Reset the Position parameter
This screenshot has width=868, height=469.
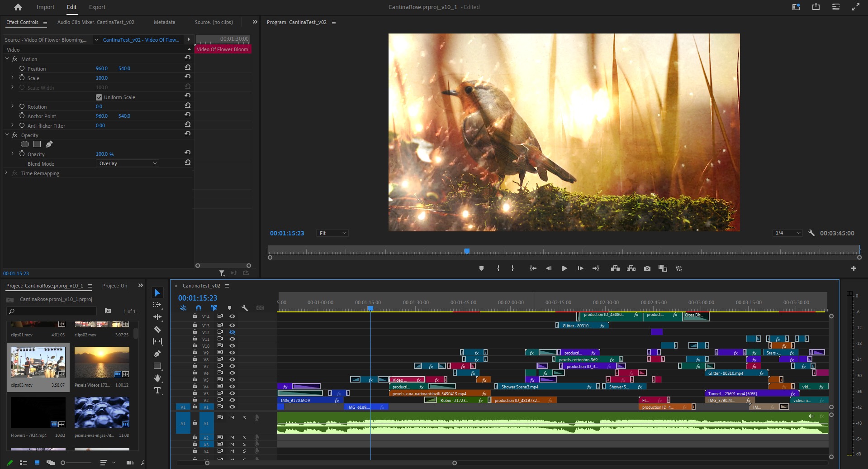187,67
